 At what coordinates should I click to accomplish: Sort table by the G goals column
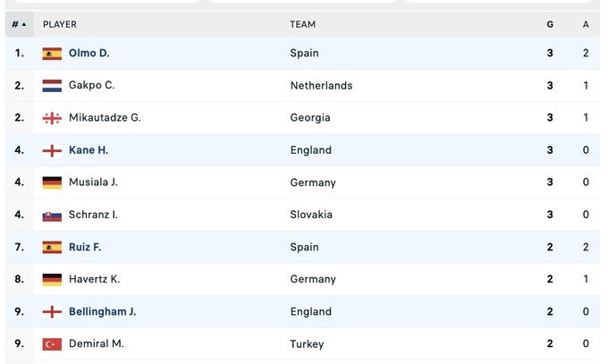click(550, 24)
